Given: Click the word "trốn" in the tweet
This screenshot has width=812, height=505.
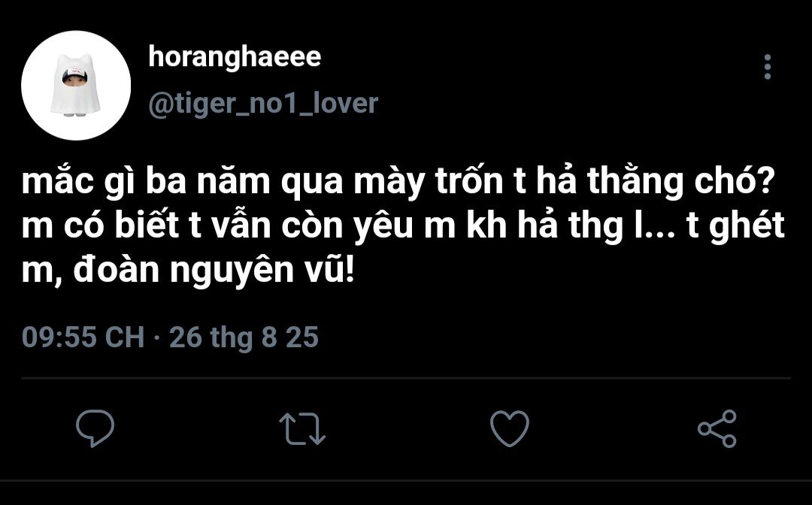Looking at the screenshot, I should coord(457,183).
